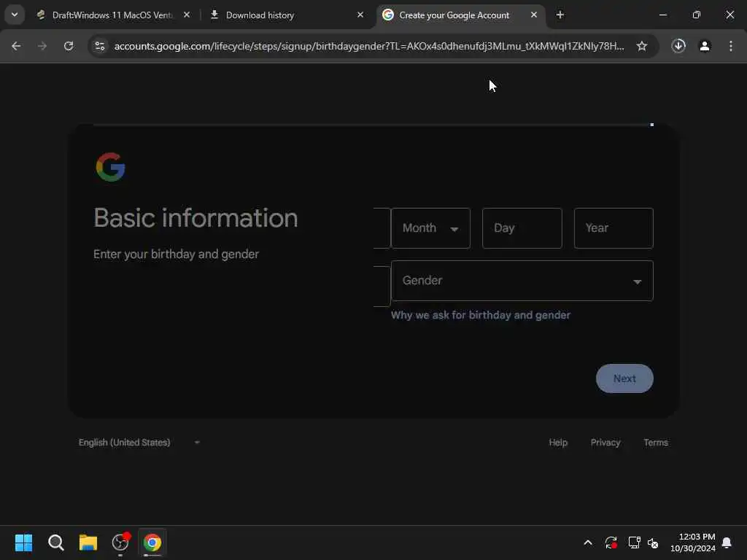Bookmark this page with the star icon
Screen dimensions: 747x560
point(642,46)
